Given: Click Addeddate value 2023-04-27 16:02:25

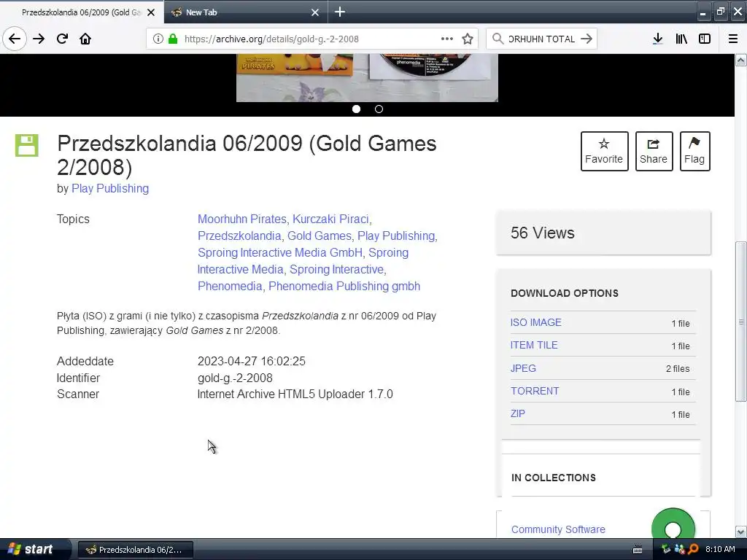Looking at the screenshot, I should pyautogui.click(x=252, y=362).
